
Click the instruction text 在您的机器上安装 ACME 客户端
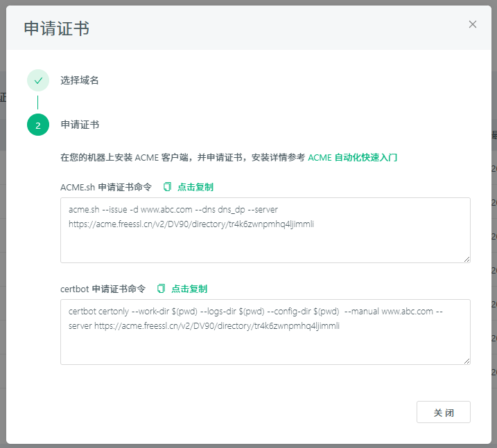tap(124, 157)
